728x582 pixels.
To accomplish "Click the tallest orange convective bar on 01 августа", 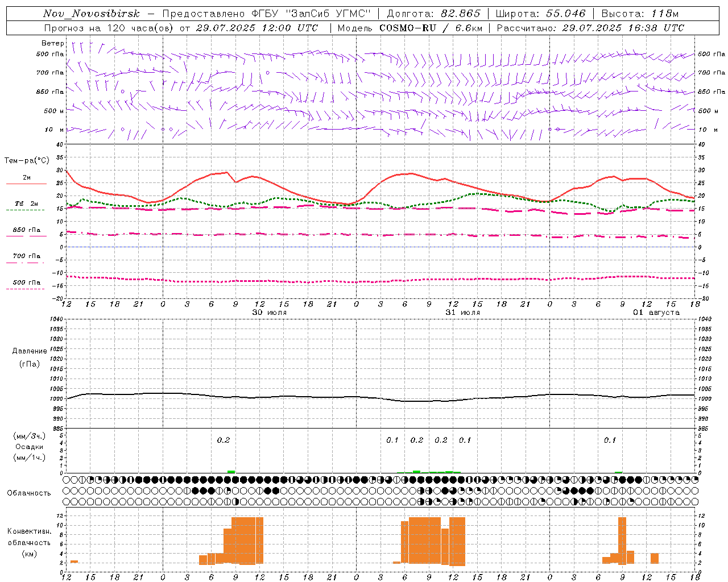I will (x=622, y=541).
